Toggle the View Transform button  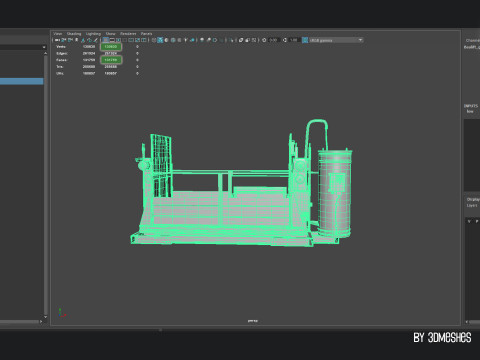305,40
